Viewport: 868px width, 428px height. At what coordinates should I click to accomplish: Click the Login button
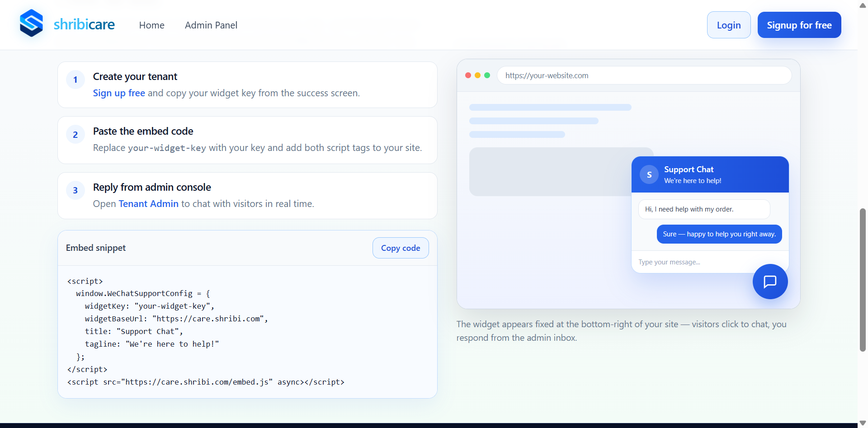729,25
